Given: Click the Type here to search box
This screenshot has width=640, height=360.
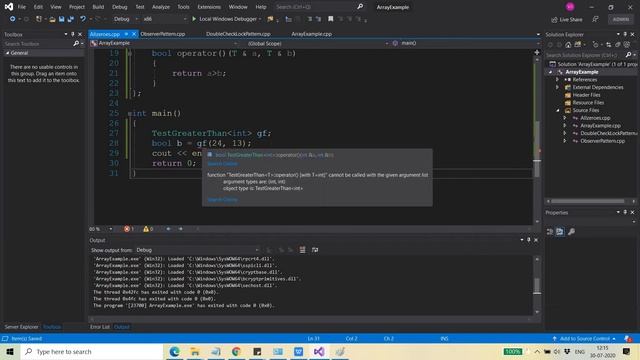Looking at the screenshot, I should 92,351.
